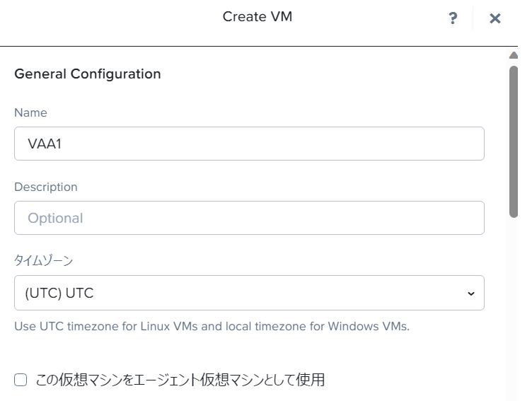Click the UTC timezone hint text
The width and height of the screenshot is (532, 401).
coord(212,327)
